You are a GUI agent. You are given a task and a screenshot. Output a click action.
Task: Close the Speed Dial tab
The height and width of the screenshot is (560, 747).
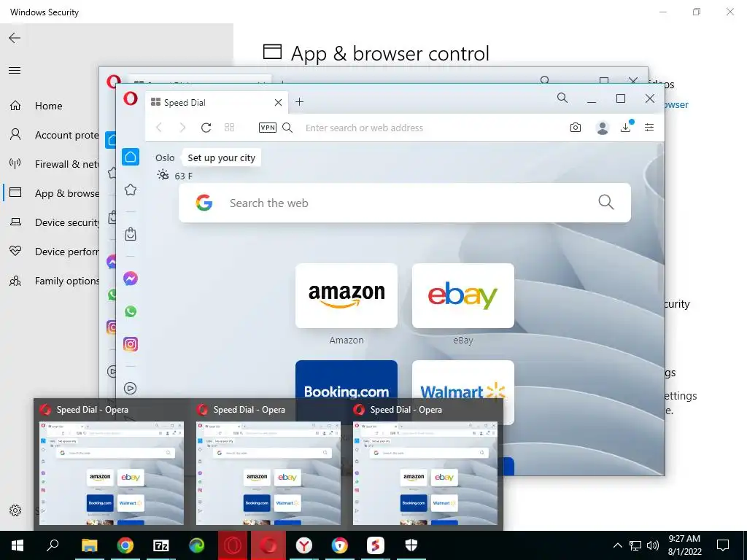point(278,102)
